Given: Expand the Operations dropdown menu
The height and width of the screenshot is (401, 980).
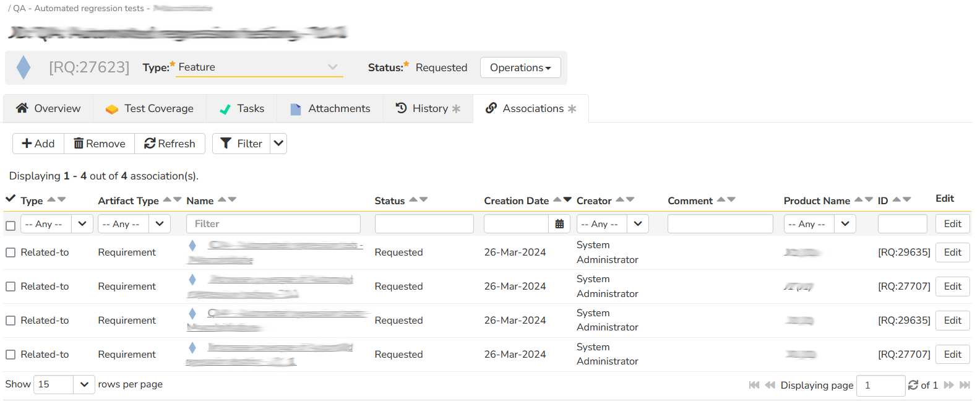Looking at the screenshot, I should 520,67.
